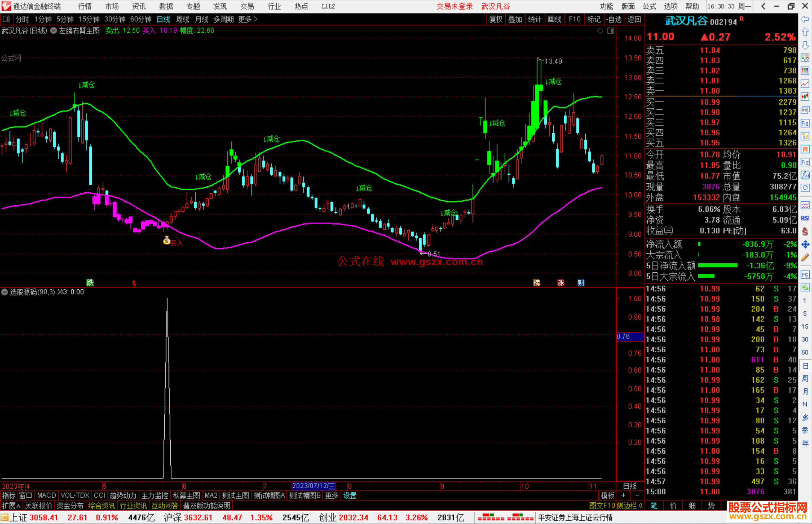Click the candlestick chart sidebar icon
Viewport: 812px width, 524px height.
(805, 97)
